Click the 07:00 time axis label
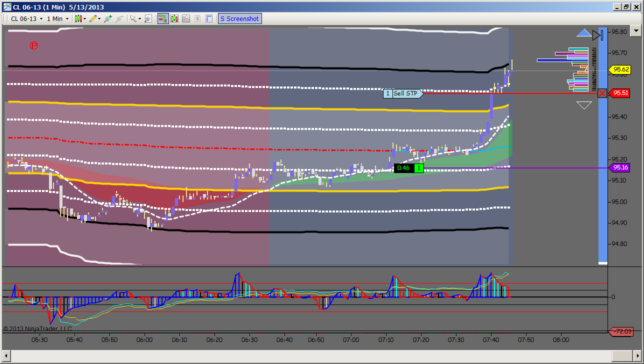This screenshot has width=644, height=364. click(x=351, y=340)
